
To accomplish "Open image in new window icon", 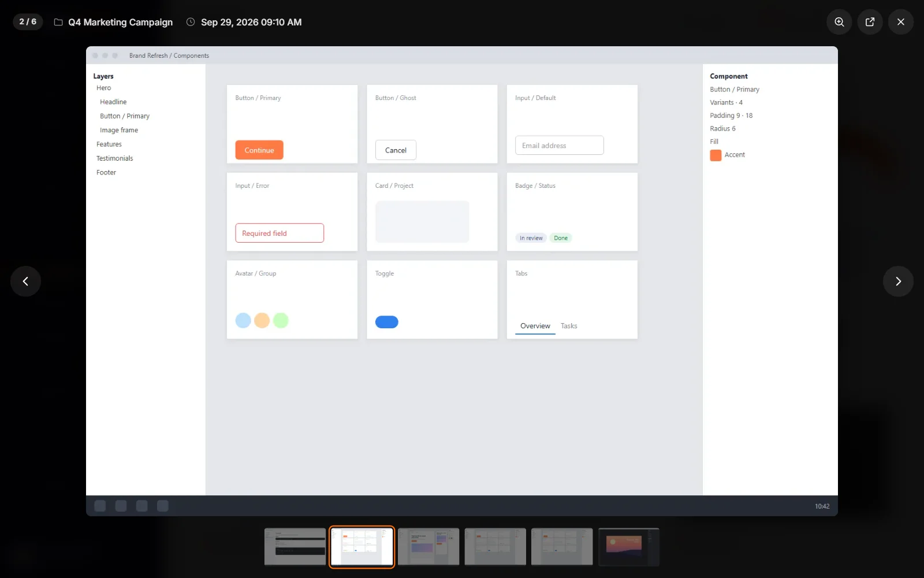I will [x=870, y=22].
